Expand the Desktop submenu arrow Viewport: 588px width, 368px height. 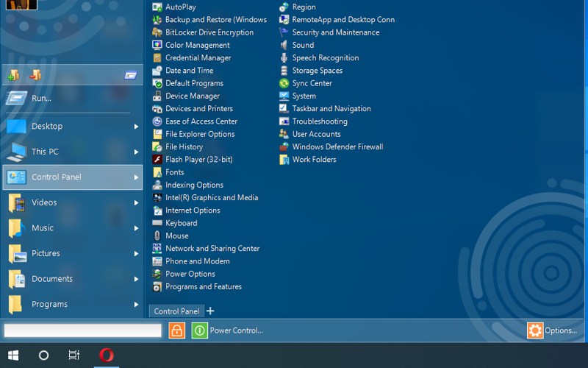coord(136,127)
